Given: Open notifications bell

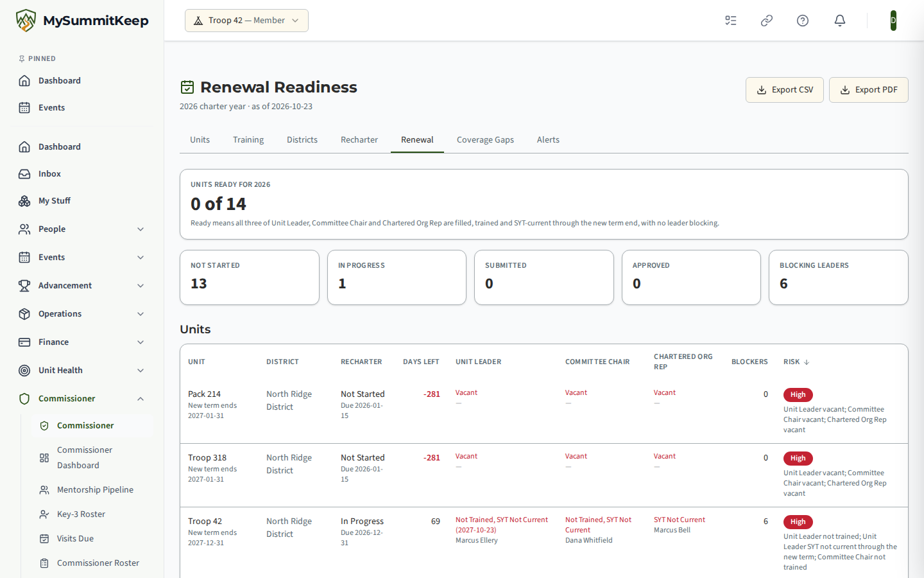Looking at the screenshot, I should coord(840,21).
